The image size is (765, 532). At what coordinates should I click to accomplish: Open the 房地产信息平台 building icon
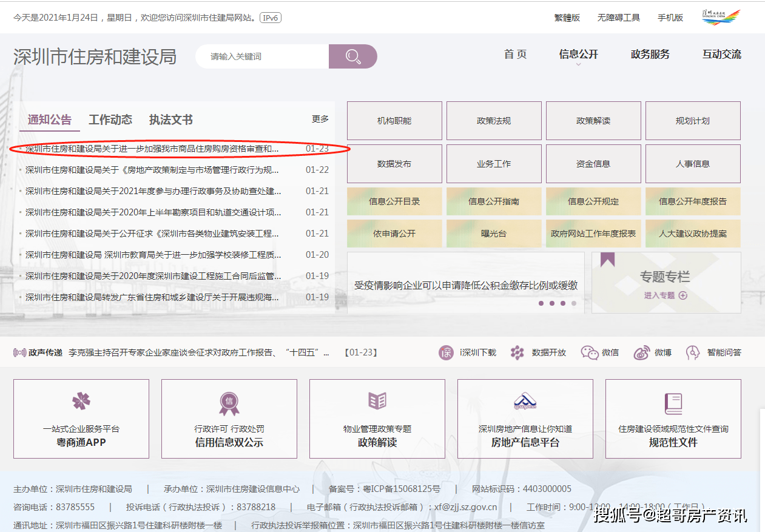[x=524, y=402]
